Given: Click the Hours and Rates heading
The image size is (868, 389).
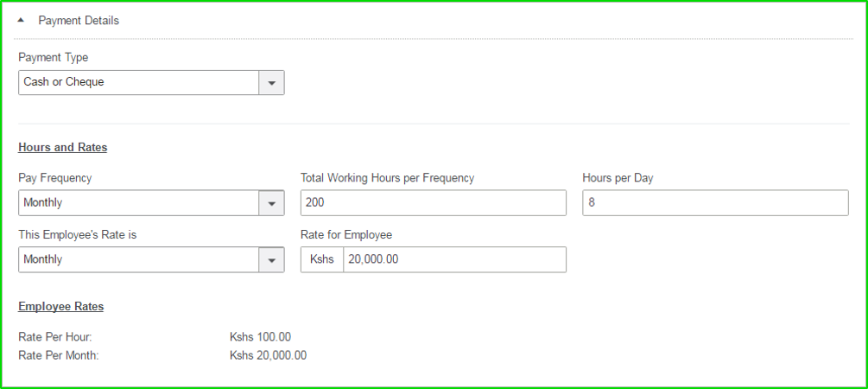Looking at the screenshot, I should point(62,148).
